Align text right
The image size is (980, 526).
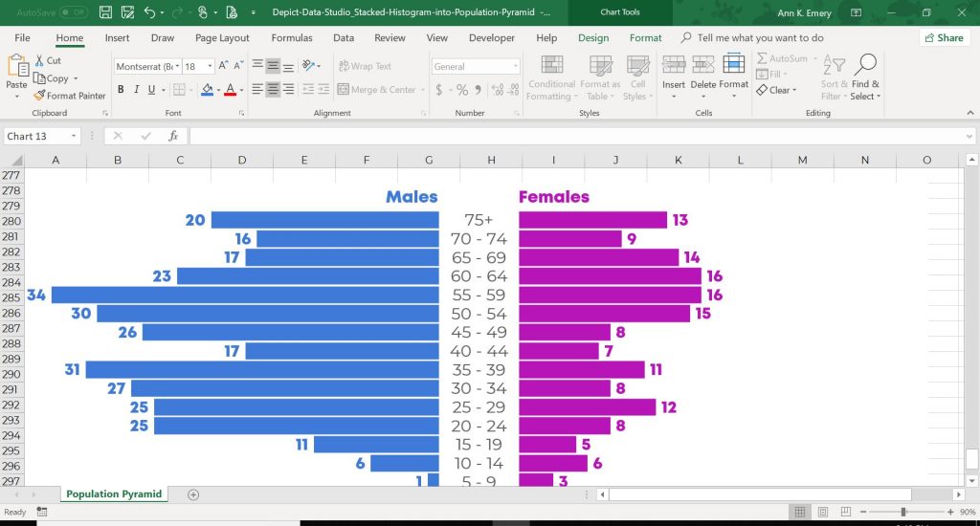pyautogui.click(x=288, y=89)
